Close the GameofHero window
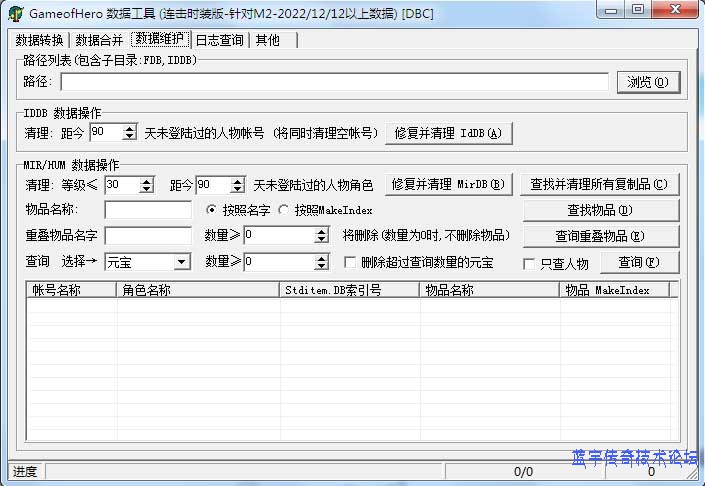 pos(675,10)
